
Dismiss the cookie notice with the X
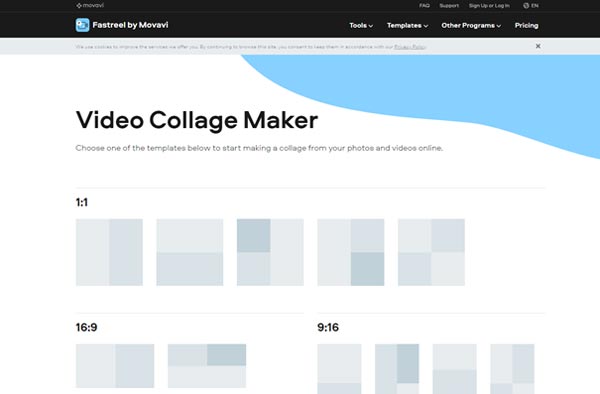tap(538, 46)
